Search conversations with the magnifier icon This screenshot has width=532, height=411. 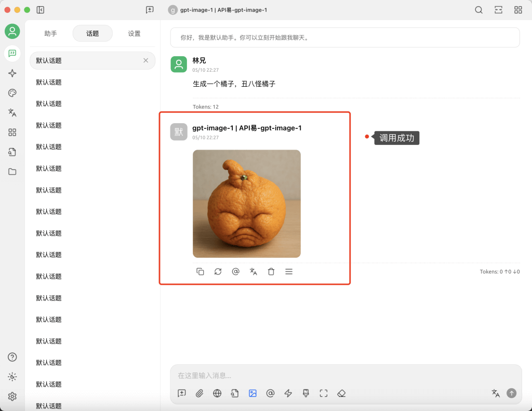tap(478, 9)
